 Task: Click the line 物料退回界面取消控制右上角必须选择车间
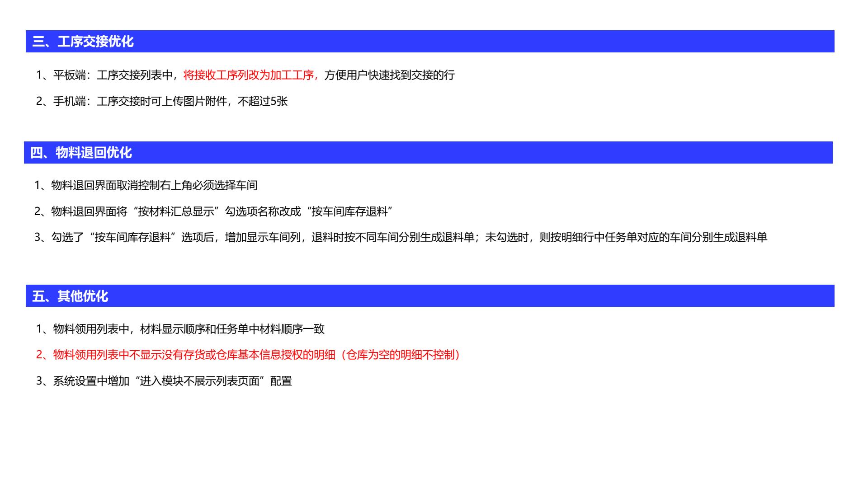click(x=146, y=185)
